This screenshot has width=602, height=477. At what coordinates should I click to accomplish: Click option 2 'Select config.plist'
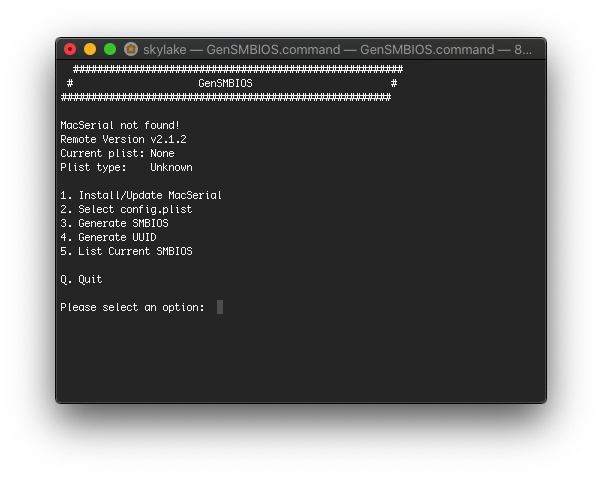click(x=126, y=209)
